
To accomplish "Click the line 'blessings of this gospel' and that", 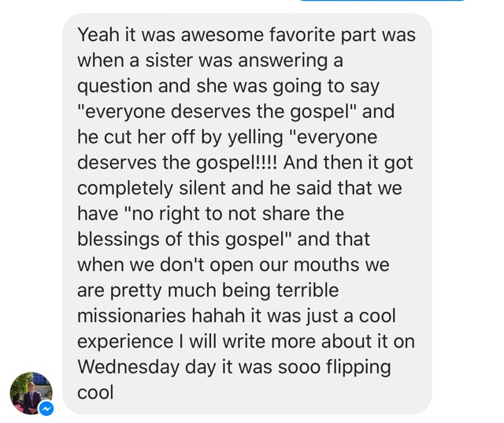I will point(224,239).
